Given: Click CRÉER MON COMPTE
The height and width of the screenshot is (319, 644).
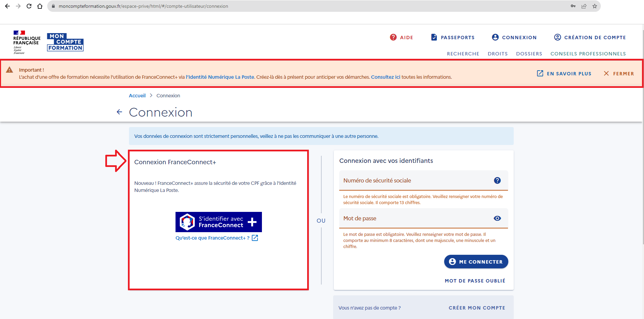Looking at the screenshot, I should point(477,308).
